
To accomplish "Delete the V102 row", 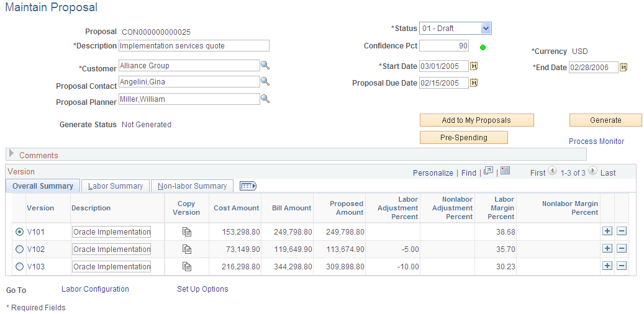I will pyautogui.click(x=622, y=248).
